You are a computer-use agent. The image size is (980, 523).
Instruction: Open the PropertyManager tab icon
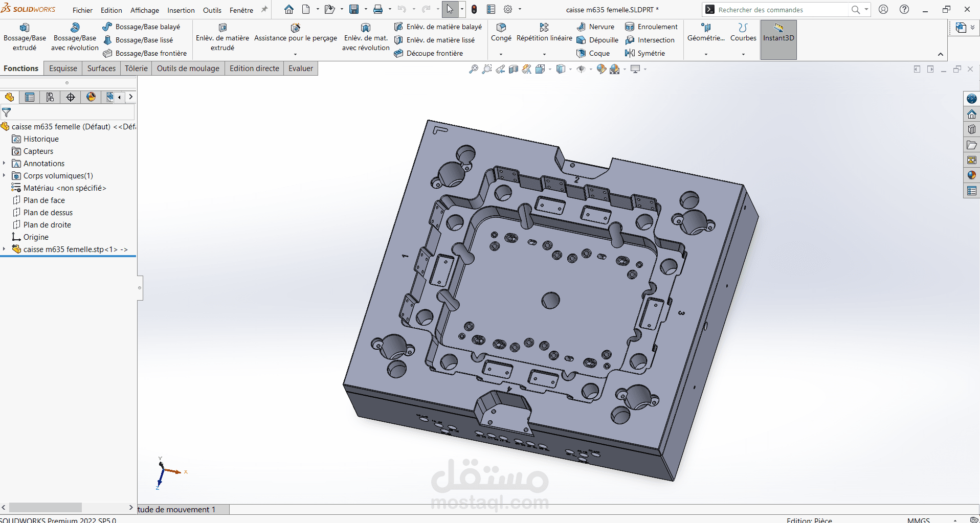coord(30,97)
